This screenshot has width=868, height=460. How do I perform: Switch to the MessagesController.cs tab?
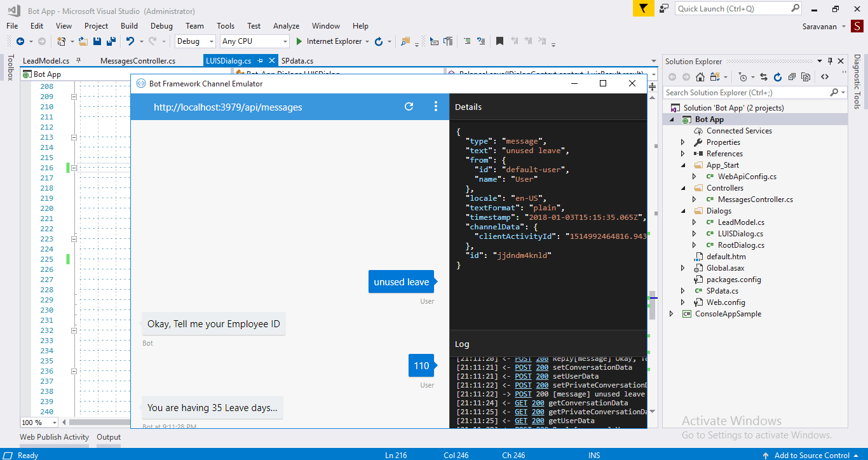[138, 61]
